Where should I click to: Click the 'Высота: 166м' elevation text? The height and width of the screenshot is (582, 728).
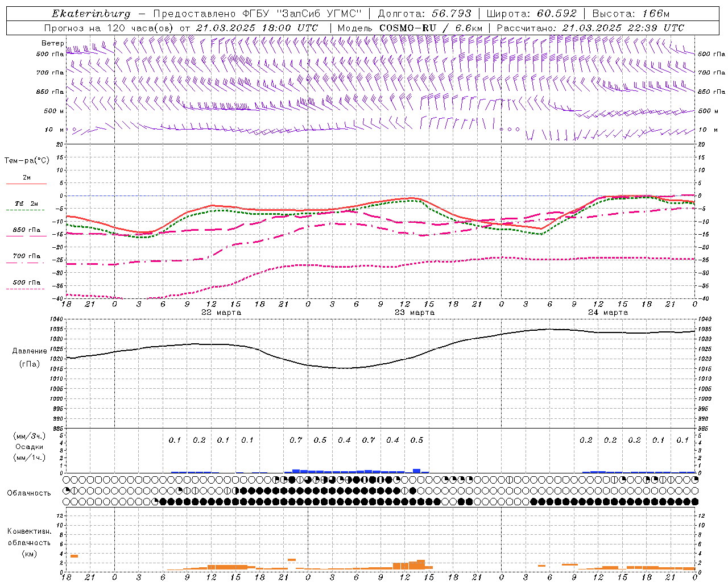[631, 14]
